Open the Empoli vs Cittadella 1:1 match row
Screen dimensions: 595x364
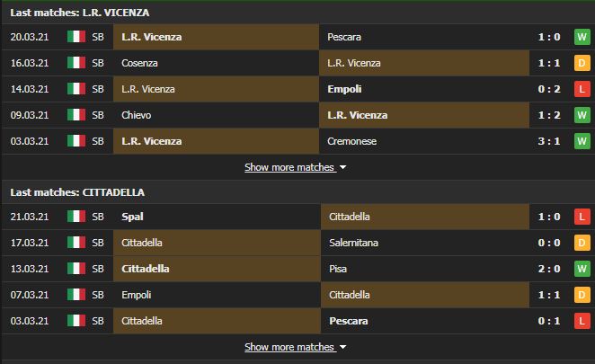297,295
